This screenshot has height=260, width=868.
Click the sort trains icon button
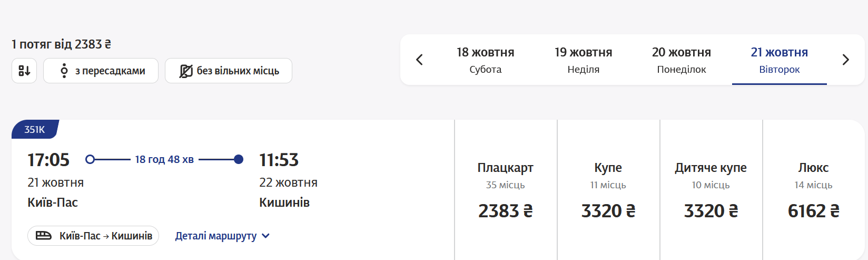tap(24, 71)
